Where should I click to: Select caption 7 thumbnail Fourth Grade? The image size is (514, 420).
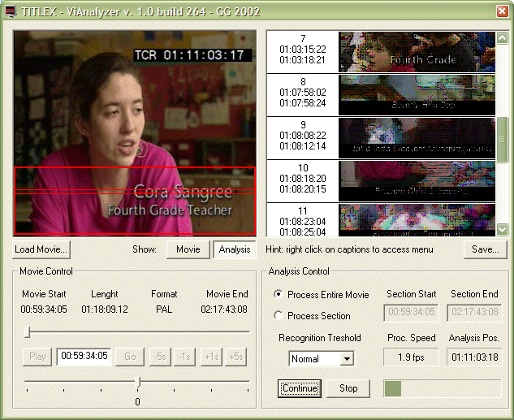click(x=417, y=52)
